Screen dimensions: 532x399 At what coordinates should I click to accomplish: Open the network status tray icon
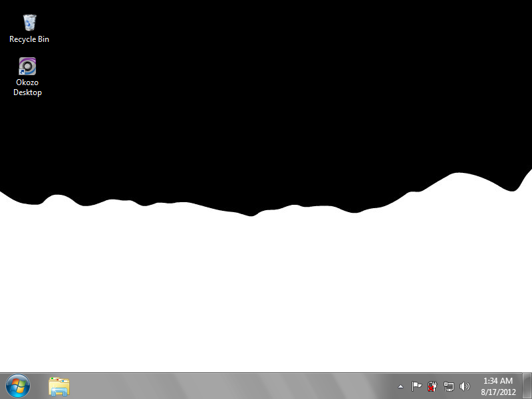point(448,386)
